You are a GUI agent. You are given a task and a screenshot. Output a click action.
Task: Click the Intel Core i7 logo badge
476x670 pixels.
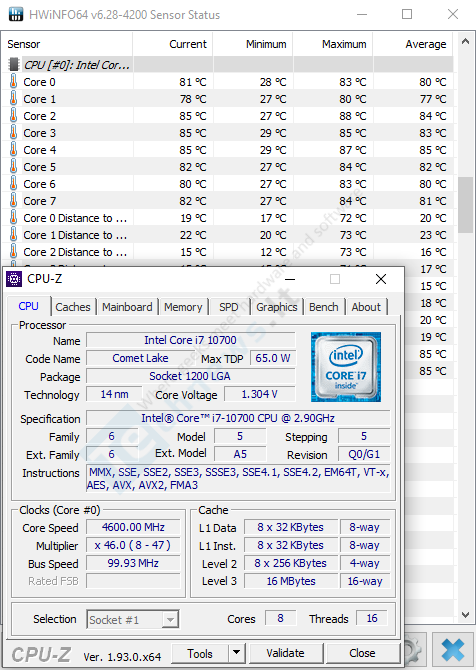tap(346, 367)
